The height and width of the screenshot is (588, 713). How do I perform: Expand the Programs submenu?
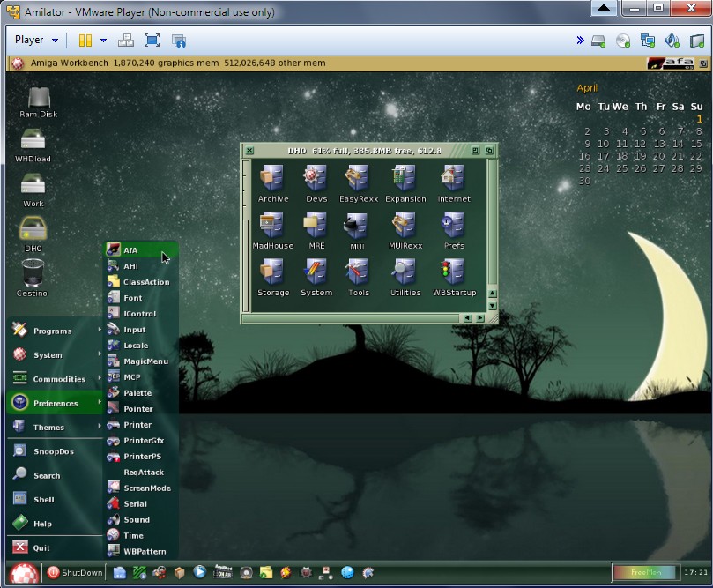tap(53, 331)
